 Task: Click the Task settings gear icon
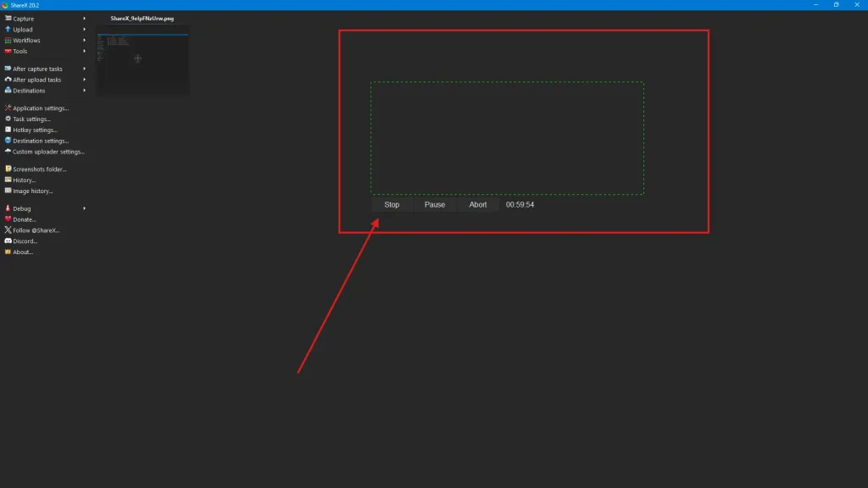click(8, 119)
